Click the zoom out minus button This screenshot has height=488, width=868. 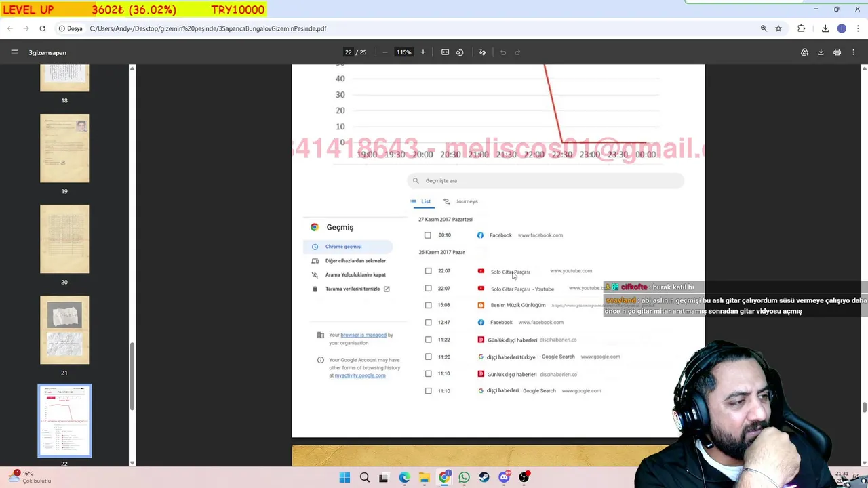385,52
